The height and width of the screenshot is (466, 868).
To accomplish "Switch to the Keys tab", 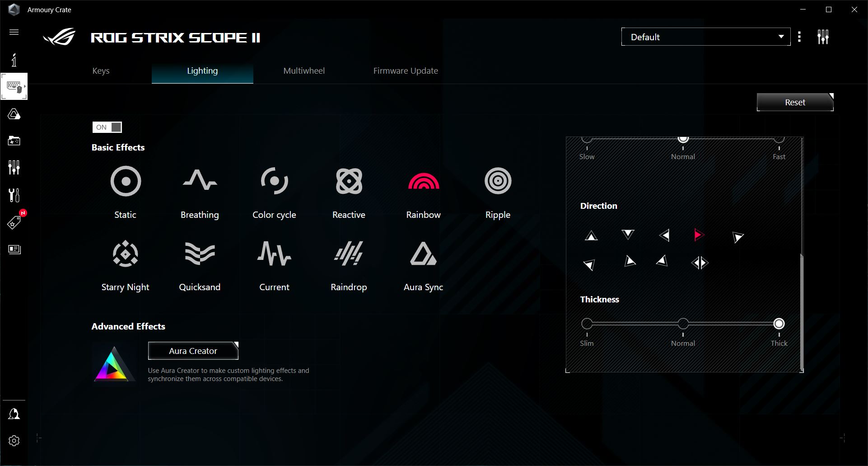I will [x=101, y=71].
